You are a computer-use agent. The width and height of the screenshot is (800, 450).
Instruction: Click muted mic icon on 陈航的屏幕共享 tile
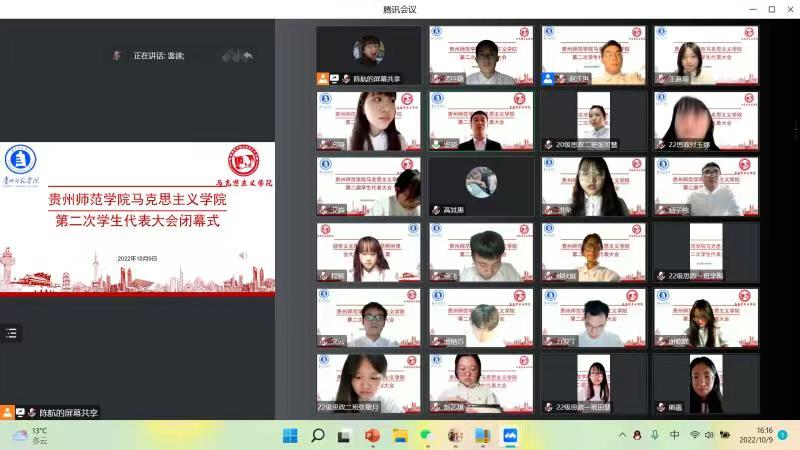[346, 79]
